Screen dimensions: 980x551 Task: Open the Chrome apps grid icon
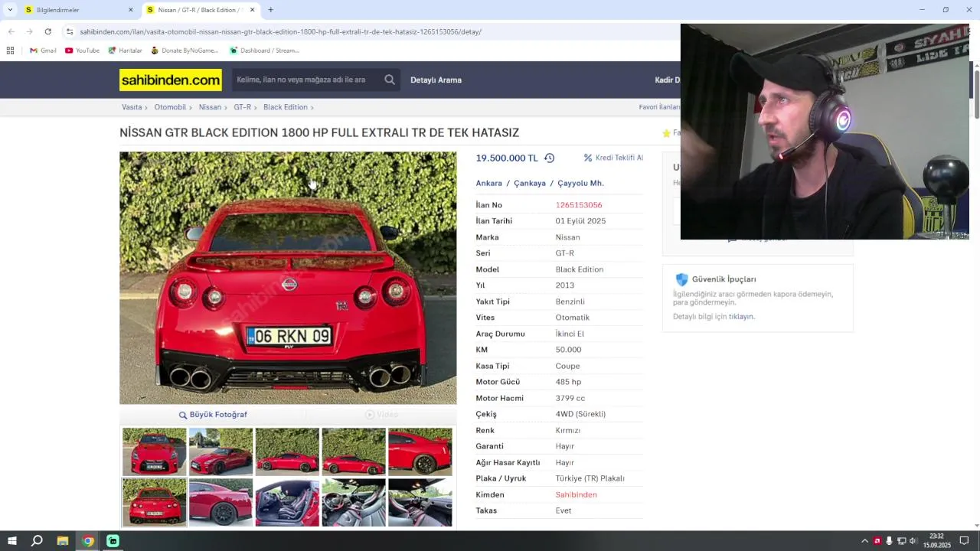pos(10,51)
